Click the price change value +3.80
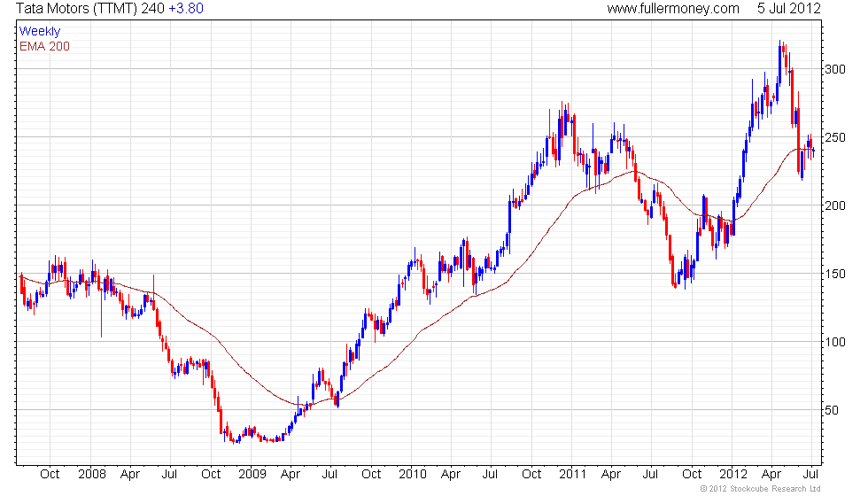The width and height of the screenshot is (868, 496). click(x=185, y=9)
